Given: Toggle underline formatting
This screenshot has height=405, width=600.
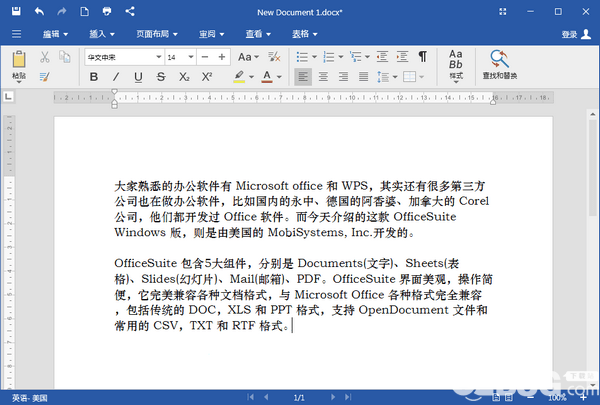Looking at the screenshot, I should point(139,77).
